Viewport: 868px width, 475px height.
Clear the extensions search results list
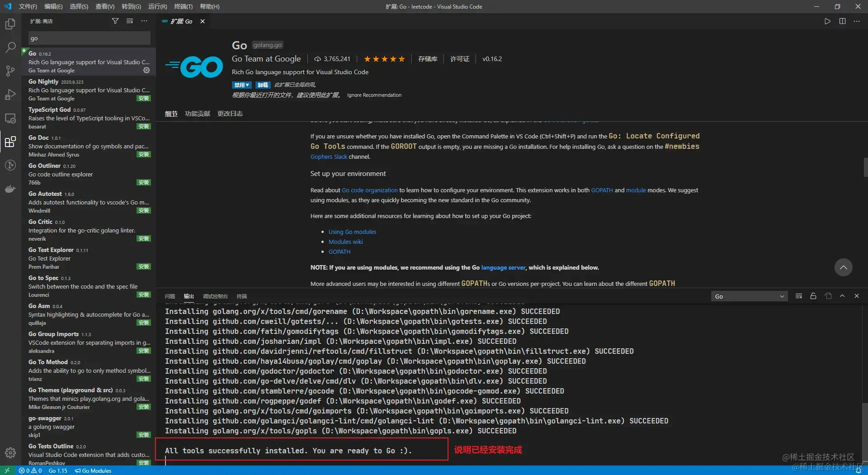coord(130,21)
